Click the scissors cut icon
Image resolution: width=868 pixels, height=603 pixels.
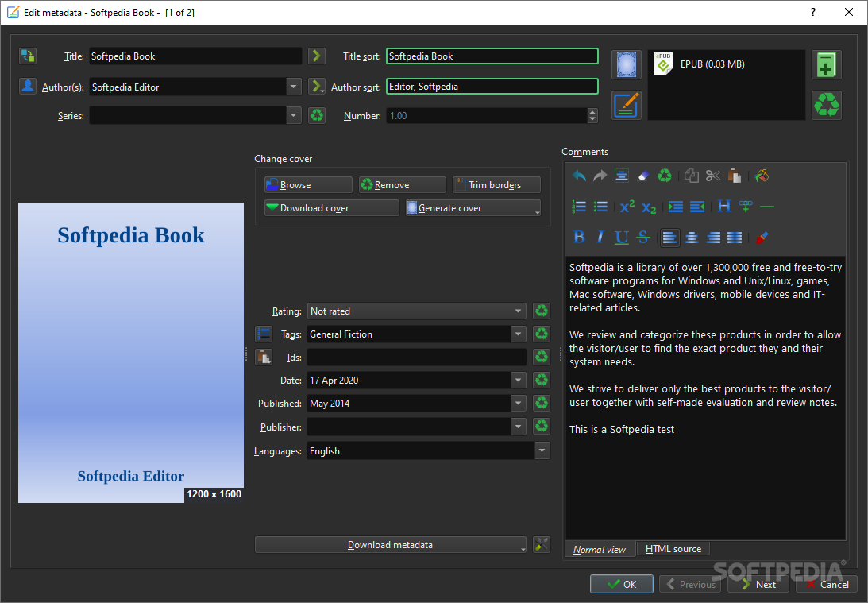pyautogui.click(x=713, y=176)
